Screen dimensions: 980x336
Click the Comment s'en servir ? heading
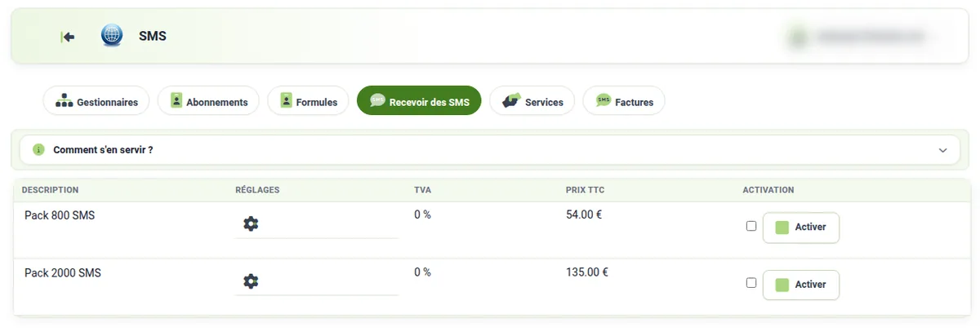coord(103,150)
